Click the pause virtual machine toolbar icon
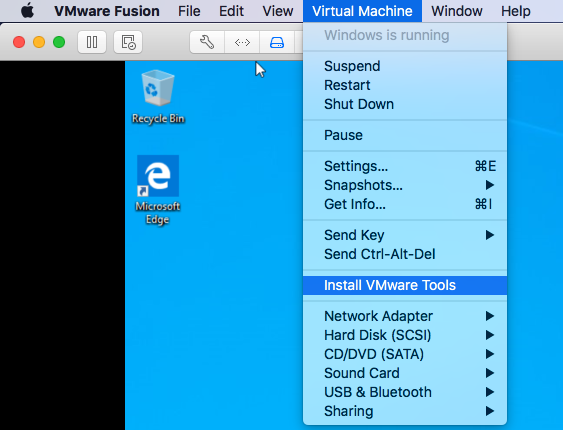Screen dimensions: 564x432 92,42
